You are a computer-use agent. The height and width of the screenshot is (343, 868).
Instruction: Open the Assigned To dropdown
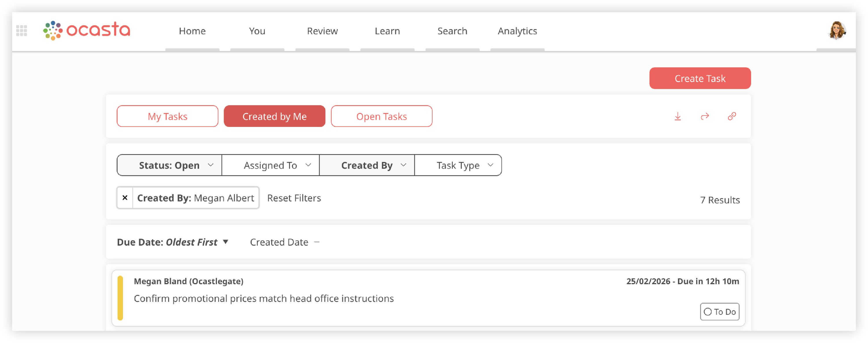pos(271,165)
